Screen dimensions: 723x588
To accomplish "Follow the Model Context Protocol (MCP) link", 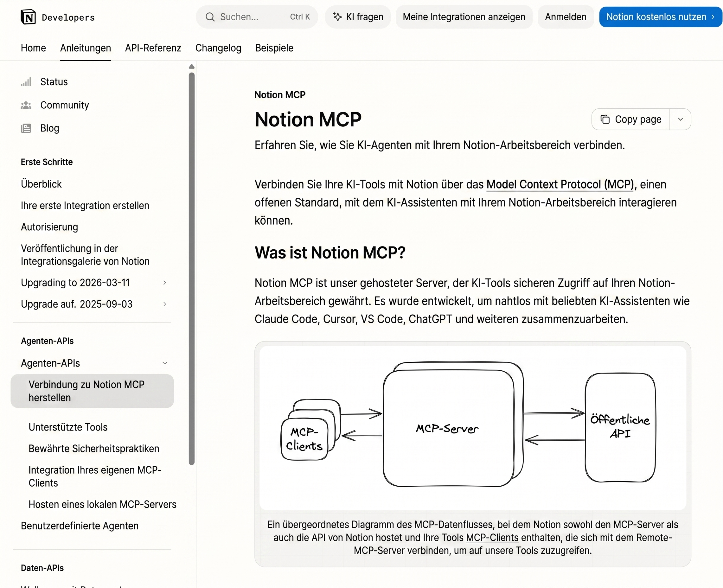I will (x=560, y=184).
